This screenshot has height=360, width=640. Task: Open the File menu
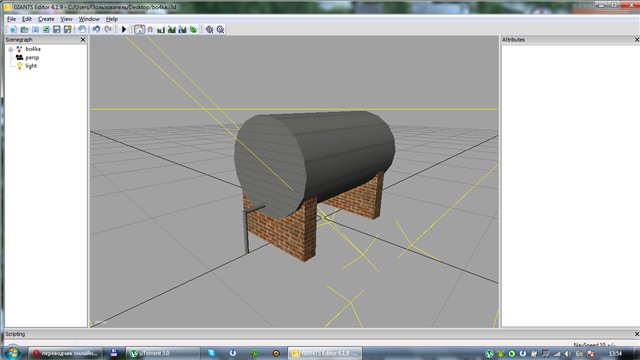click(11, 19)
